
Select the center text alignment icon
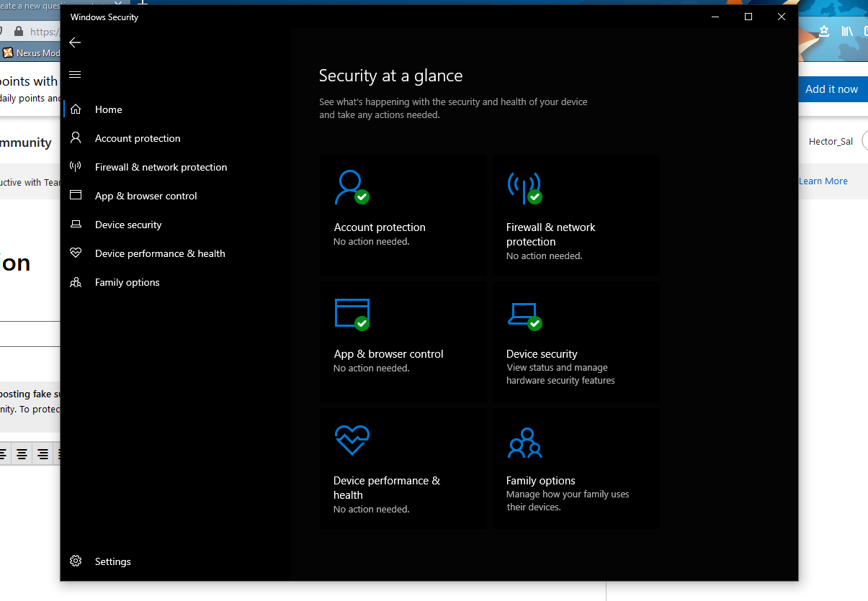(x=21, y=454)
